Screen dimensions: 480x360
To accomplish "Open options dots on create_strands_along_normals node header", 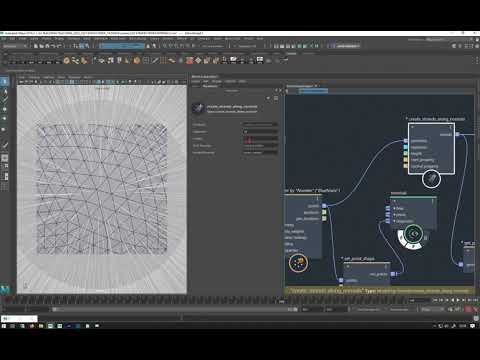I will click(x=451, y=127).
